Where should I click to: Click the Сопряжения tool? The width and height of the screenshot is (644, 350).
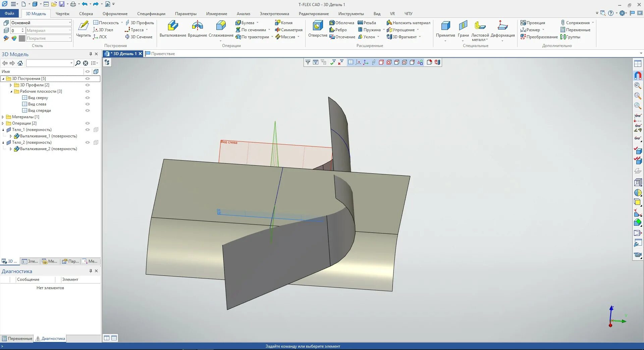575,23
